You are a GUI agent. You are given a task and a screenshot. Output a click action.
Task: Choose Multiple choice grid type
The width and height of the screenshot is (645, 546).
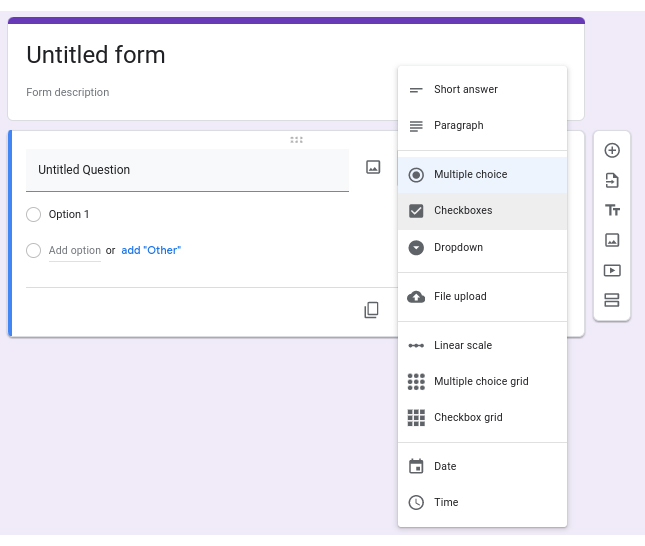click(x=482, y=381)
